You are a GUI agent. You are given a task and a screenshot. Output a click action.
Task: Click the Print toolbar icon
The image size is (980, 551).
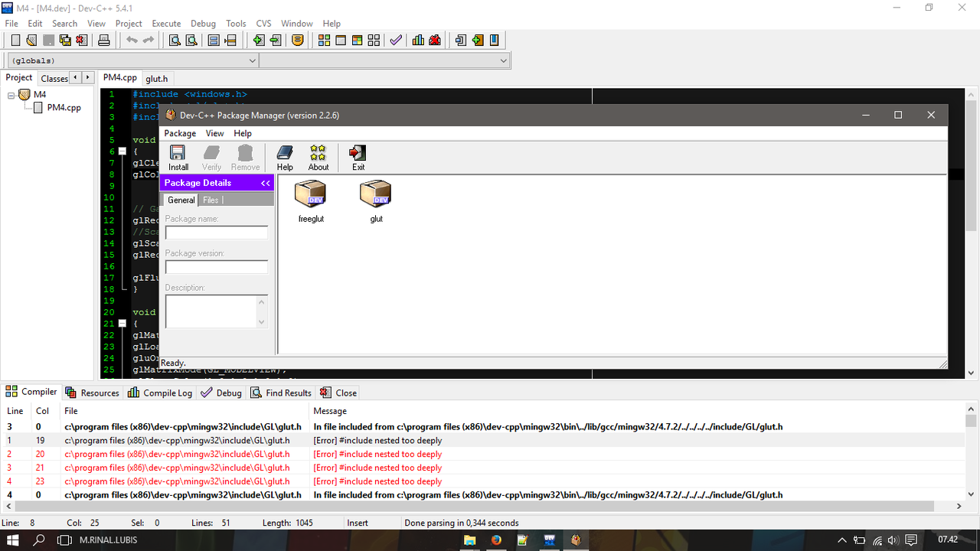tap(104, 41)
